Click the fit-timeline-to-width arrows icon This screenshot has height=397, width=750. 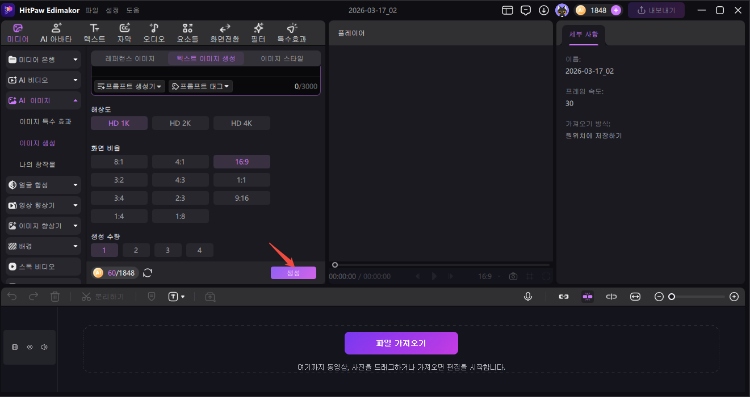[x=635, y=297]
